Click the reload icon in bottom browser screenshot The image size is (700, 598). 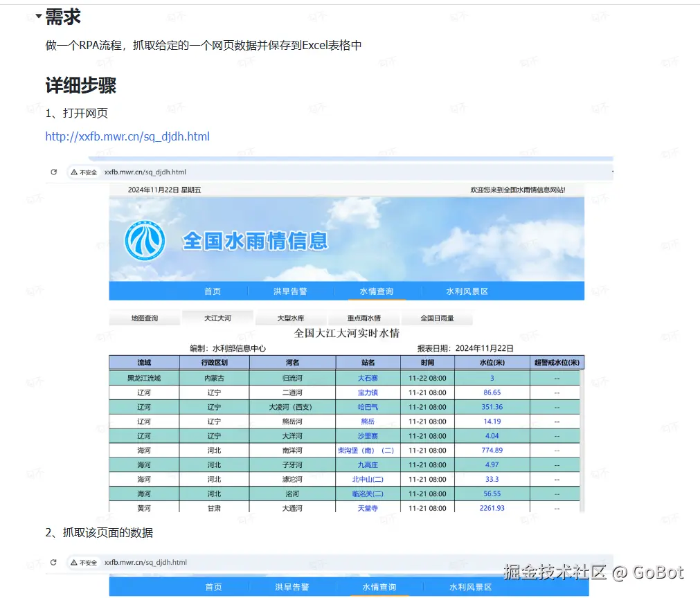[54, 562]
